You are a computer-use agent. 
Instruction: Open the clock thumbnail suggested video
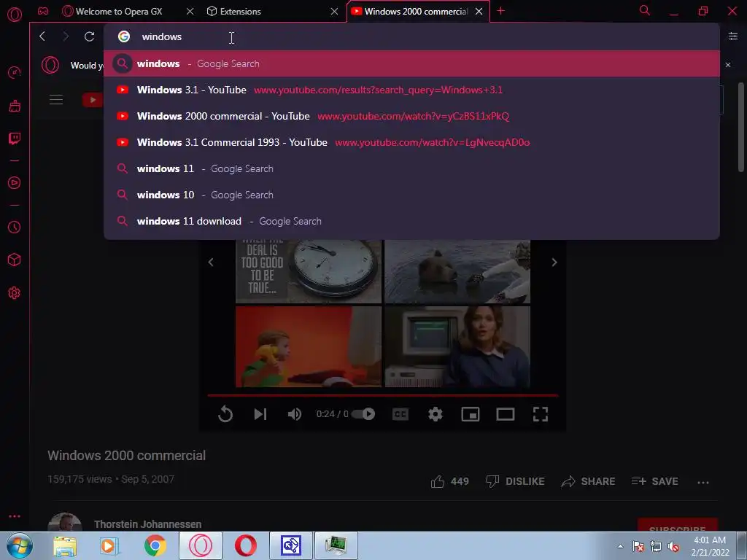tap(309, 271)
